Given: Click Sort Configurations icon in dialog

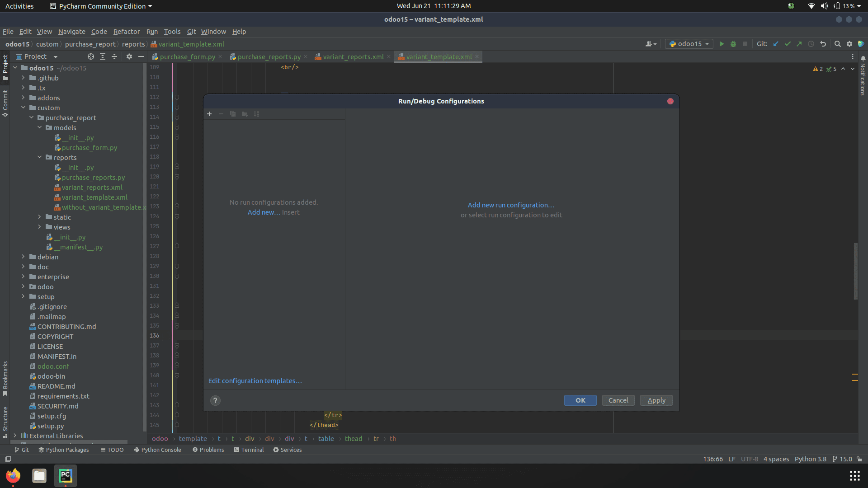Looking at the screenshot, I should 256,114.
